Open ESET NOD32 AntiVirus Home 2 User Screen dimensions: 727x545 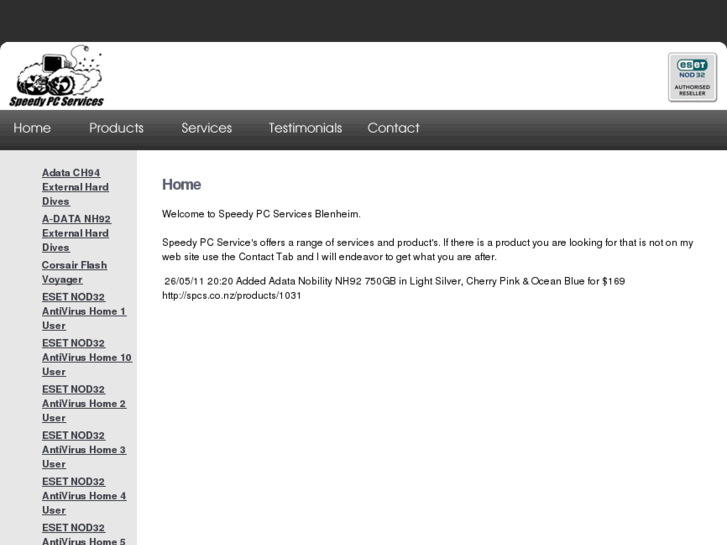coord(84,404)
